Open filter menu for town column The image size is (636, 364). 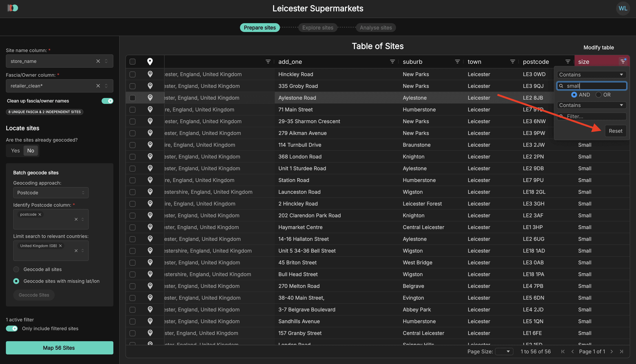[x=512, y=62]
